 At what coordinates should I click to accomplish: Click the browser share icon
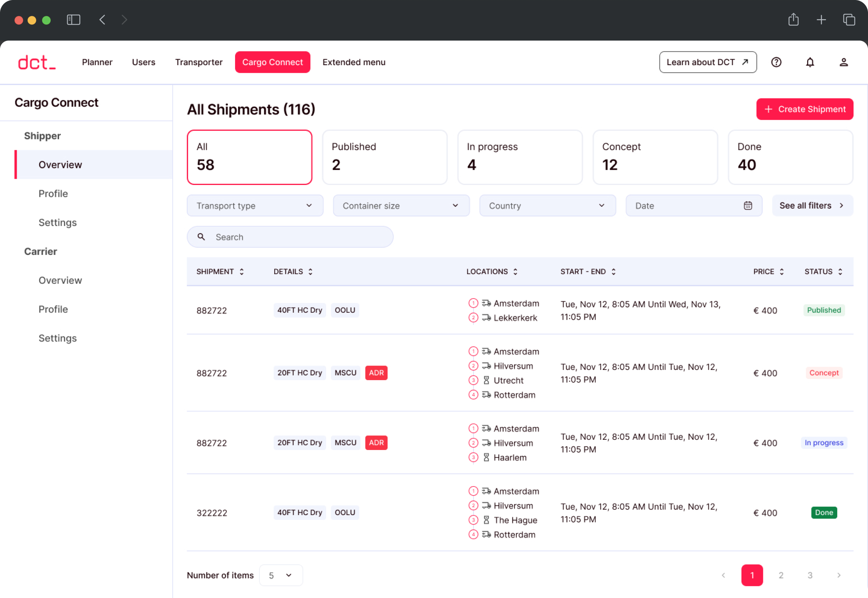coord(793,20)
